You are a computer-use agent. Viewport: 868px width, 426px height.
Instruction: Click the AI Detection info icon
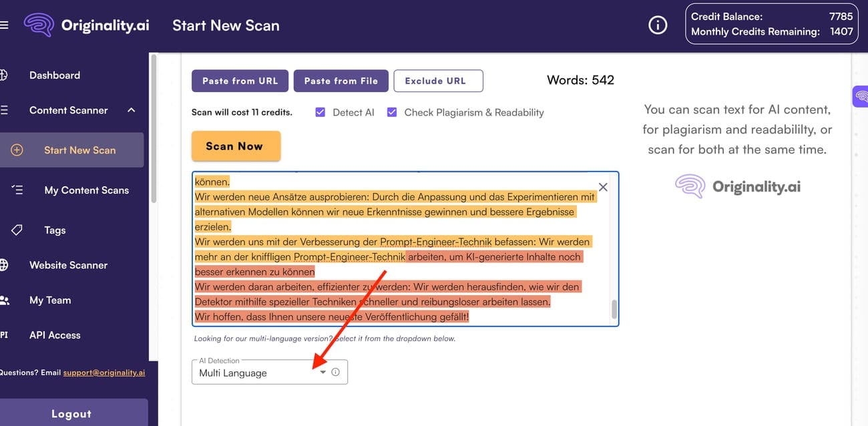pos(336,372)
